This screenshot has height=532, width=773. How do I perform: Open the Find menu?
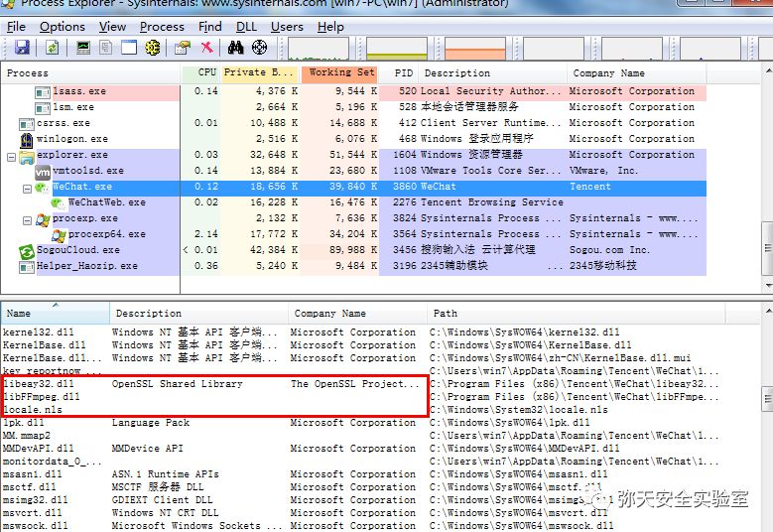[x=210, y=27]
